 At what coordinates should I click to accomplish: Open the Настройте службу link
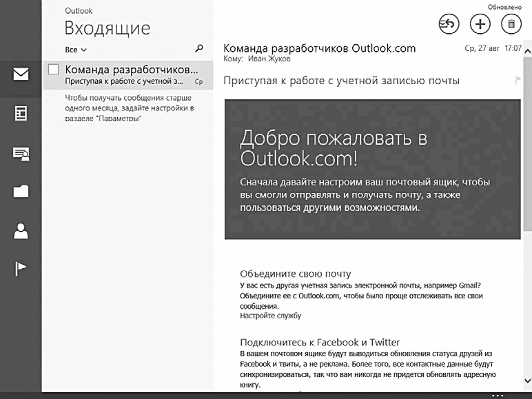270,316
